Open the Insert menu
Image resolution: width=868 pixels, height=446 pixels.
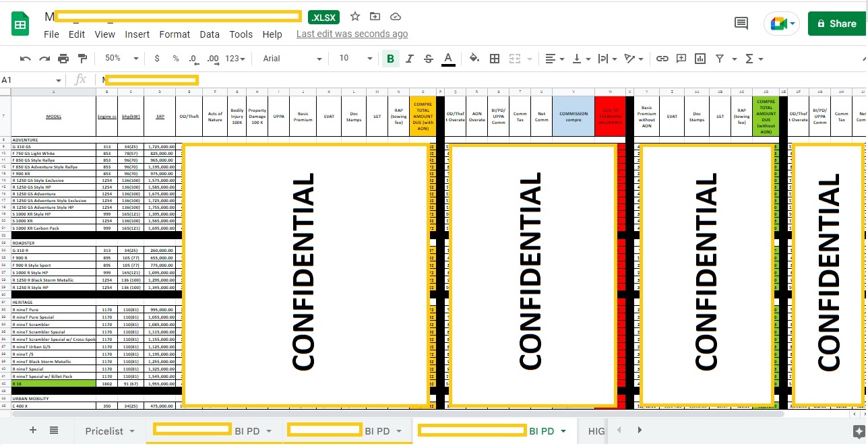coord(137,34)
